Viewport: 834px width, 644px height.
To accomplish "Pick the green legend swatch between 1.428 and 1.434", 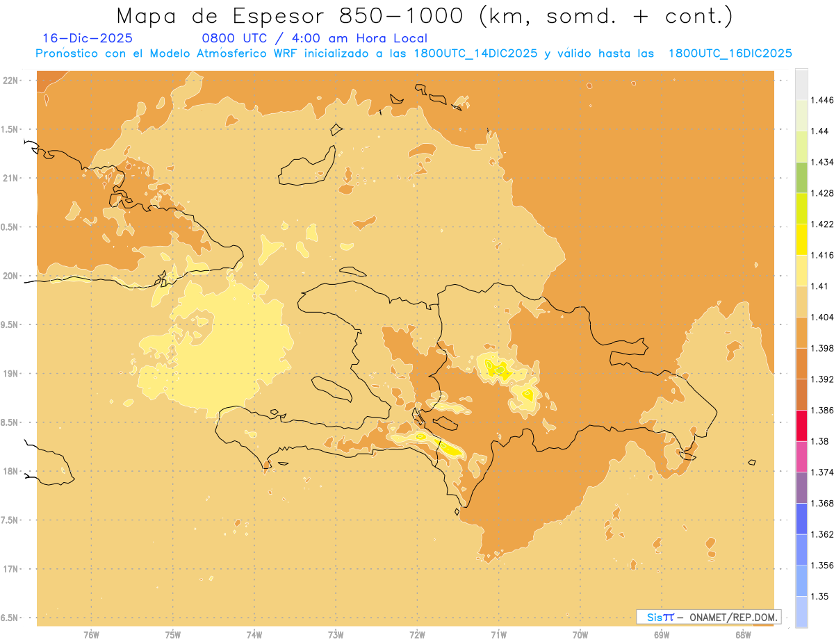I will (801, 177).
